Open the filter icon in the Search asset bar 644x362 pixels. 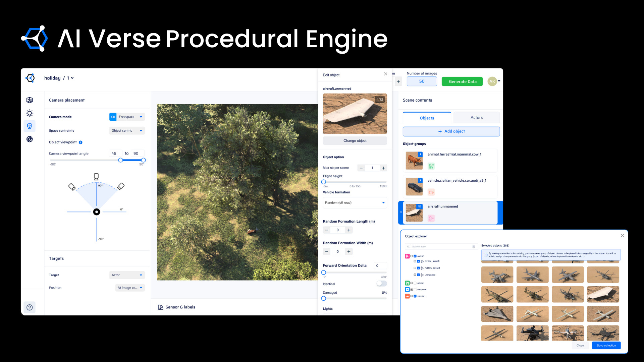[x=474, y=247]
